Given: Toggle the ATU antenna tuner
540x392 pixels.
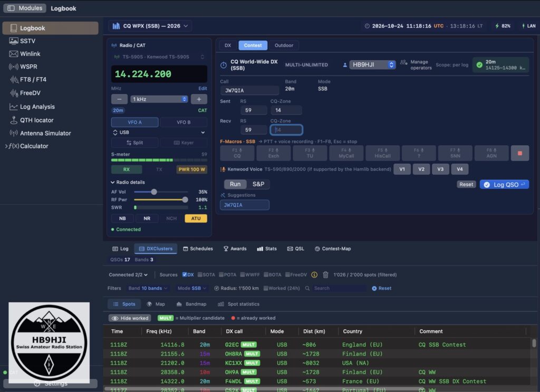Looking at the screenshot, I should click(x=196, y=218).
